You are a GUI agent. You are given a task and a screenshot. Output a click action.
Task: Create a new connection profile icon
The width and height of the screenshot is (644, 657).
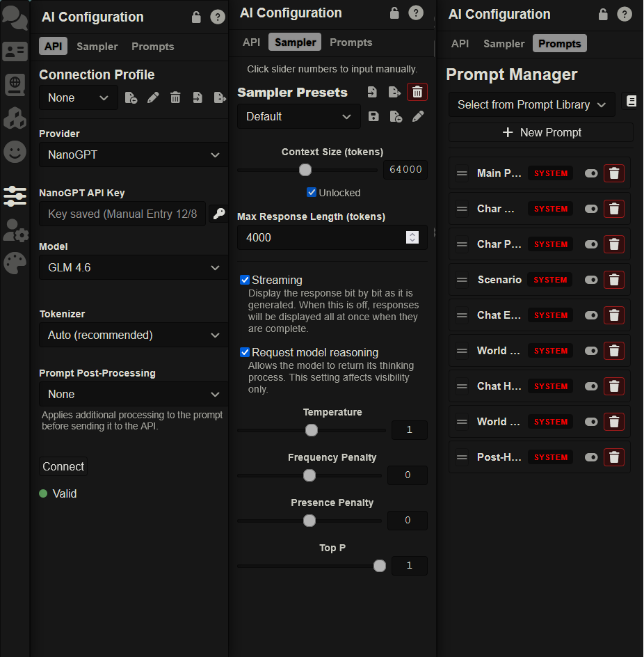[131, 97]
